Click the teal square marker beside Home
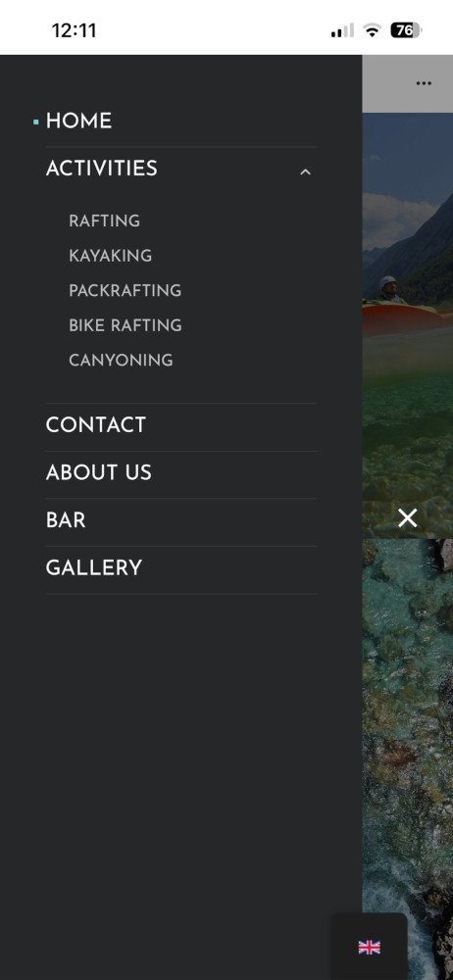The height and width of the screenshot is (980, 453). click(35, 122)
